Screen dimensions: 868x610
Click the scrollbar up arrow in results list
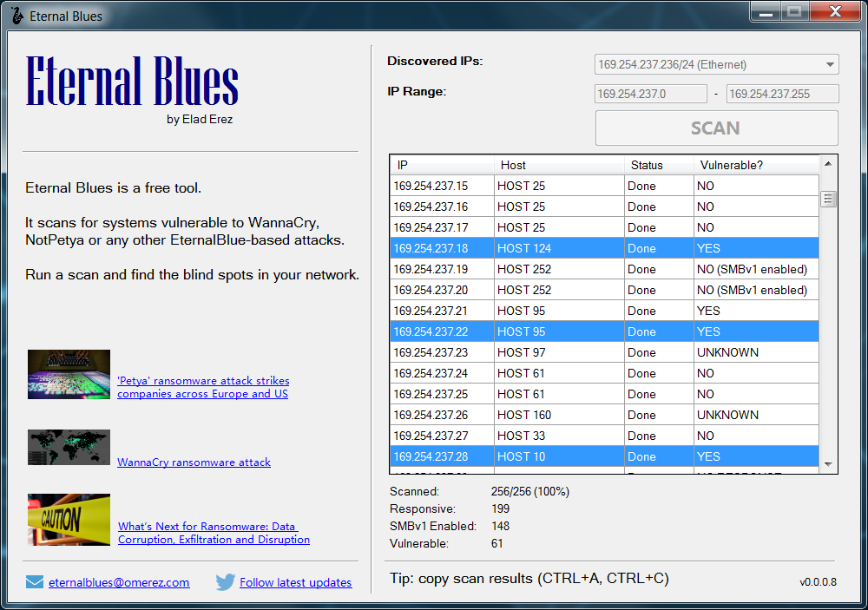pos(828,164)
